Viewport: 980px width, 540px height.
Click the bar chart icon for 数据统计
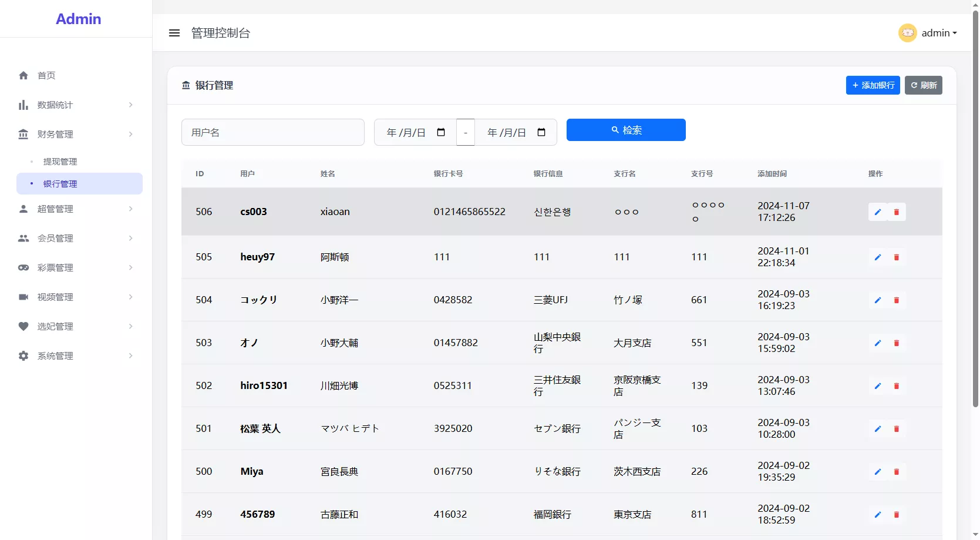click(23, 105)
